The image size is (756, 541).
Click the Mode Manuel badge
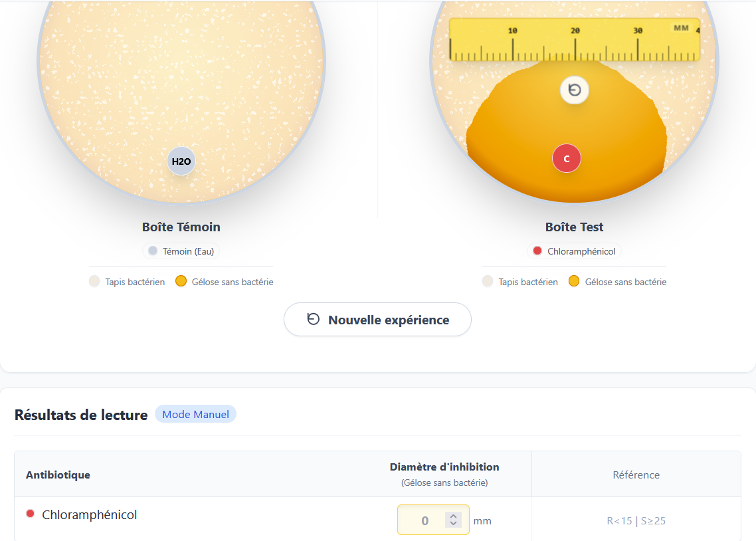pos(195,415)
